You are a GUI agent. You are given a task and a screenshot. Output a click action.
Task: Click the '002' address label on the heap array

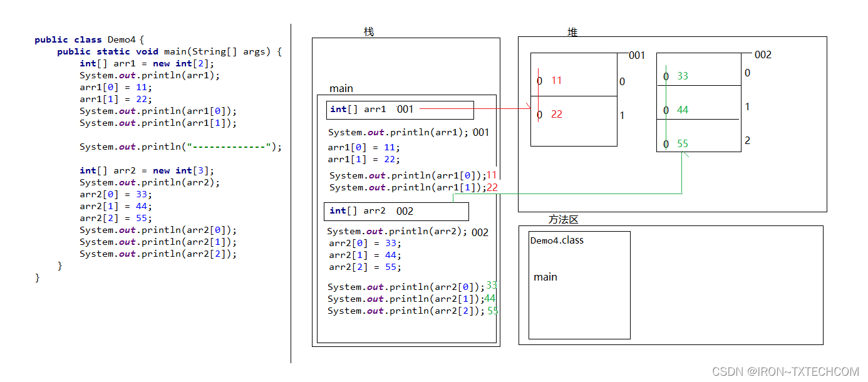click(x=763, y=55)
